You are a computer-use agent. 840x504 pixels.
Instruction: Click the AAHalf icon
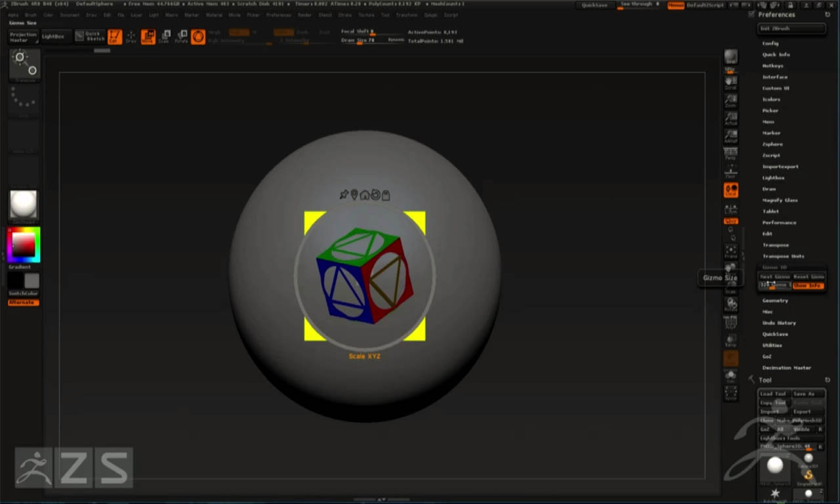730,136
